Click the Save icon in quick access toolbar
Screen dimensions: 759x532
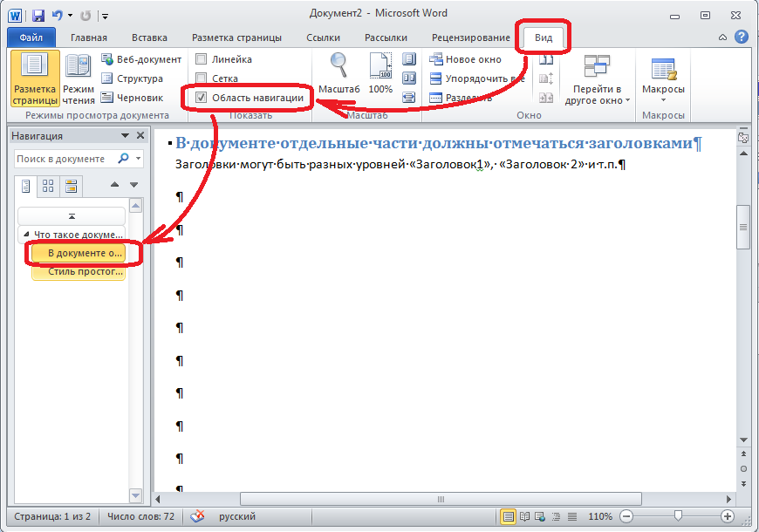tap(38, 14)
